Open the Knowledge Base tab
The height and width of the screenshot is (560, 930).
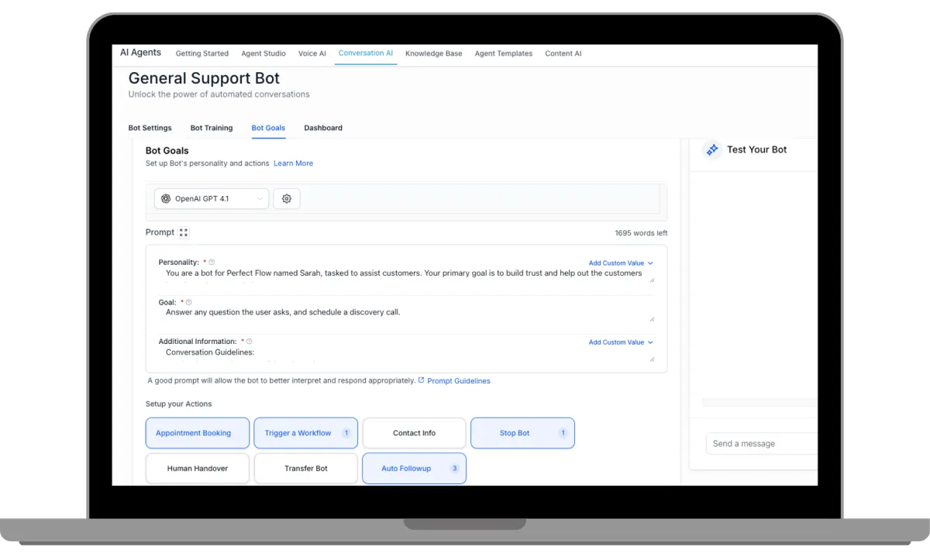[434, 53]
